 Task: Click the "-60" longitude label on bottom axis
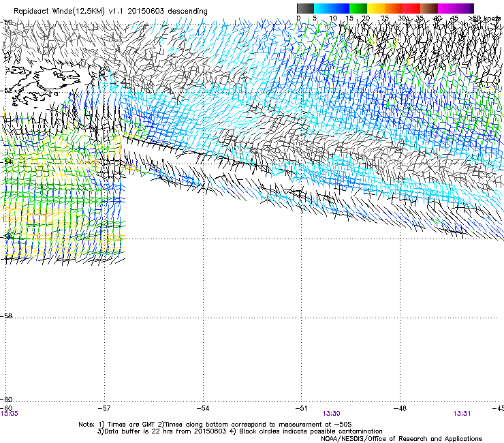tap(6, 408)
